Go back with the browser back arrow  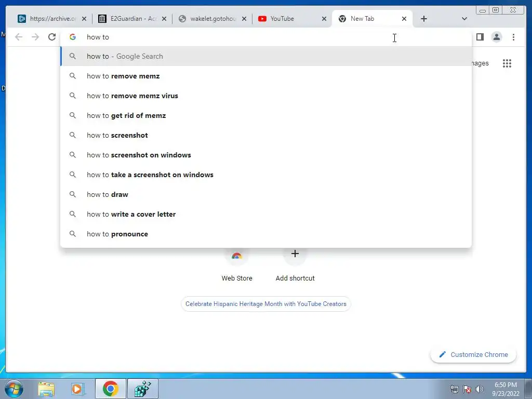pyautogui.click(x=19, y=37)
